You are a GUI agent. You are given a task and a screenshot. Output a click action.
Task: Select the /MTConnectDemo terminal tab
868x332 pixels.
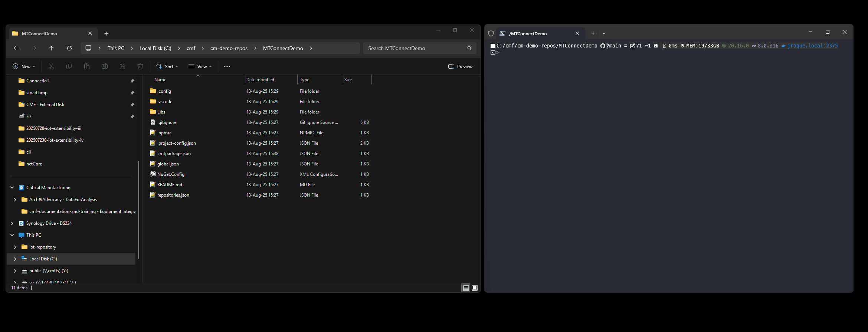[540, 33]
